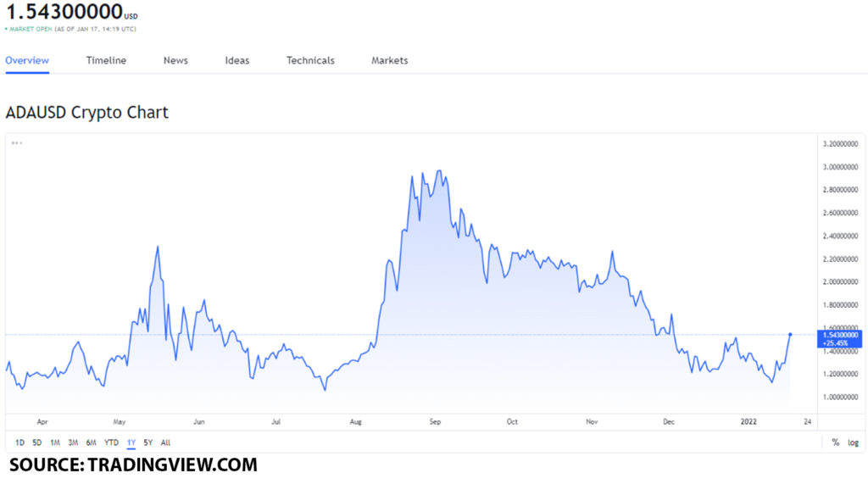The width and height of the screenshot is (868, 484).
Task: Choose the 1M time range
Action: (x=55, y=442)
